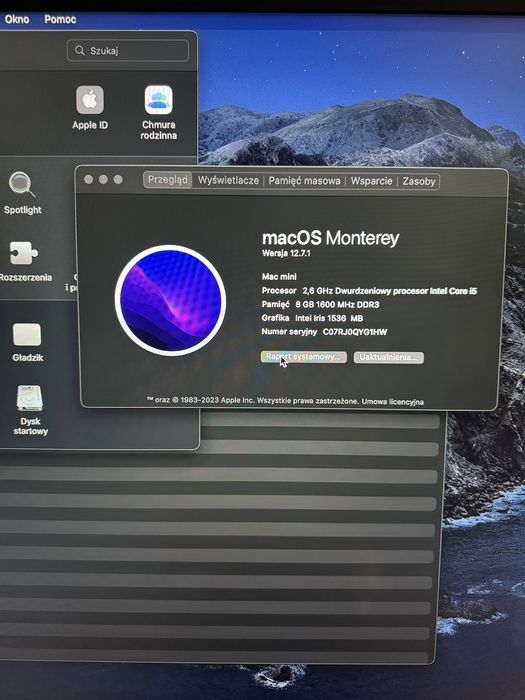Open Spotlight preferences icon
The image size is (525, 700).
click(22, 184)
